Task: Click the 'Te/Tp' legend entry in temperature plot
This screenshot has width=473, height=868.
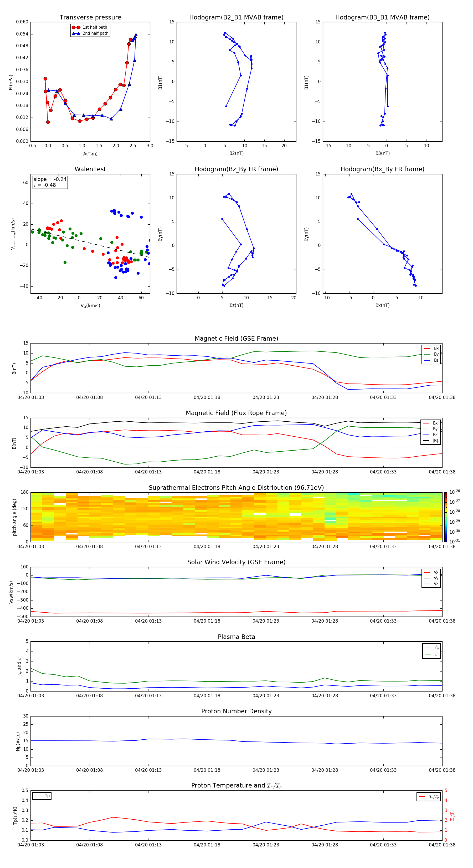Action: click(429, 796)
